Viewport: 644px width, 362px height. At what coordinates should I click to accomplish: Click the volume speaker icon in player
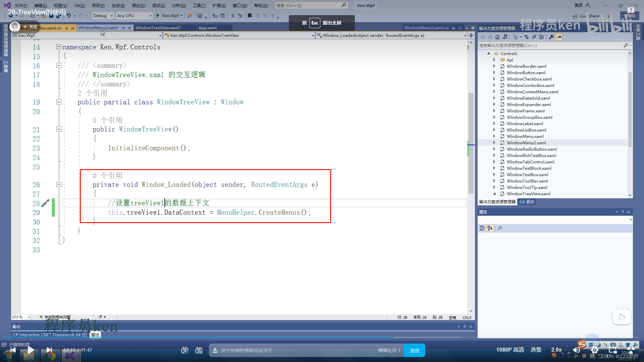pyautogui.click(x=577, y=350)
